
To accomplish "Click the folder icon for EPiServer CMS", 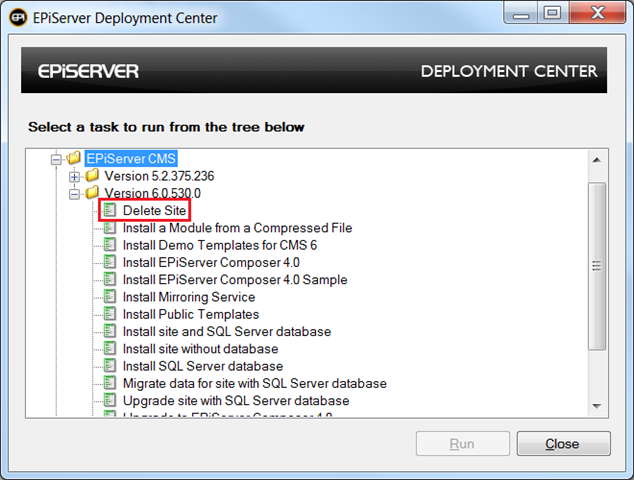I will click(x=74, y=158).
